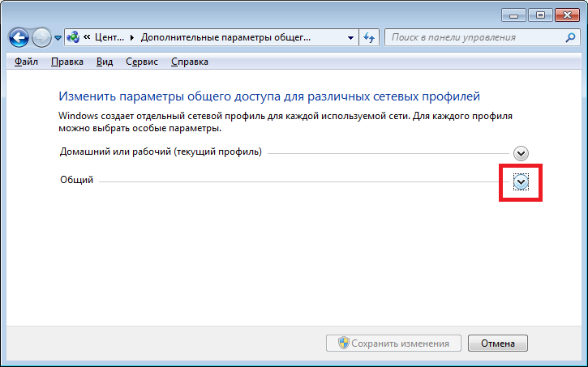Viewport: 588px width, 367px height.
Task: Expand the 'Домашний или рабочий' profile section
Action: (521, 153)
